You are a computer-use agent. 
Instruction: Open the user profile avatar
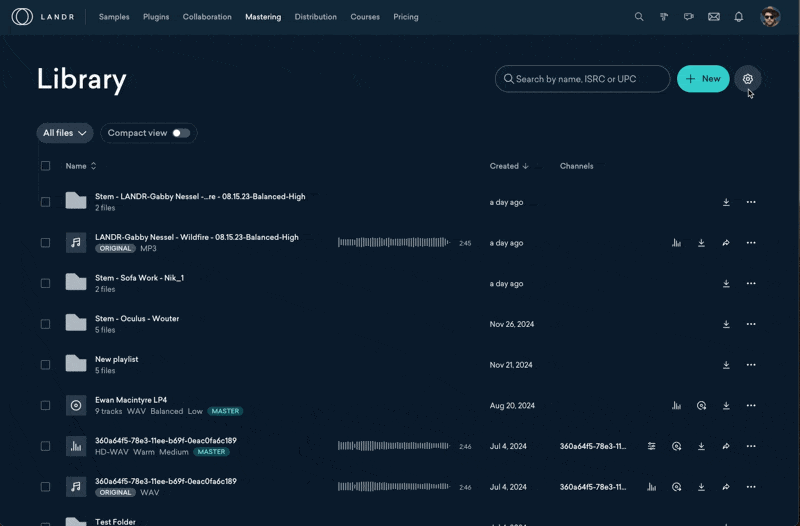pos(770,17)
